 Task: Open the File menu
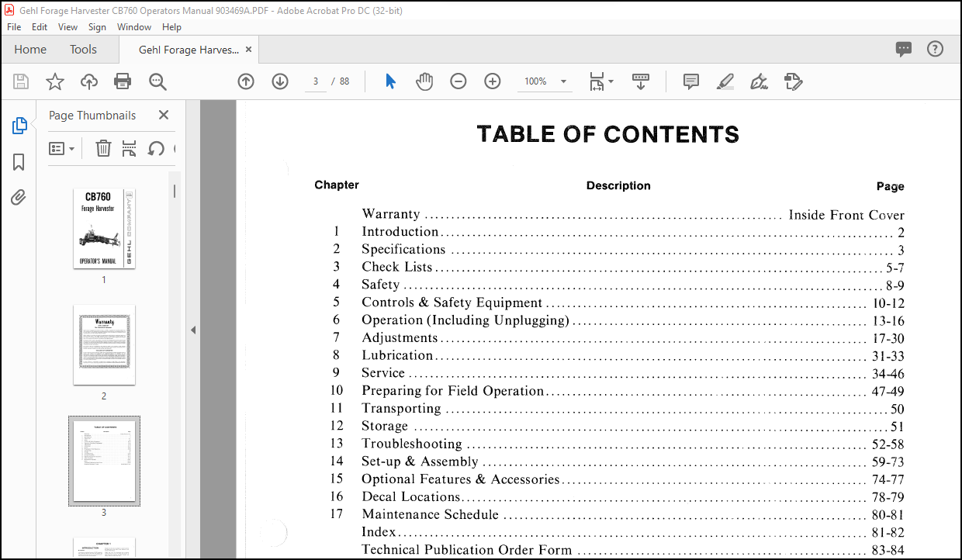point(14,26)
